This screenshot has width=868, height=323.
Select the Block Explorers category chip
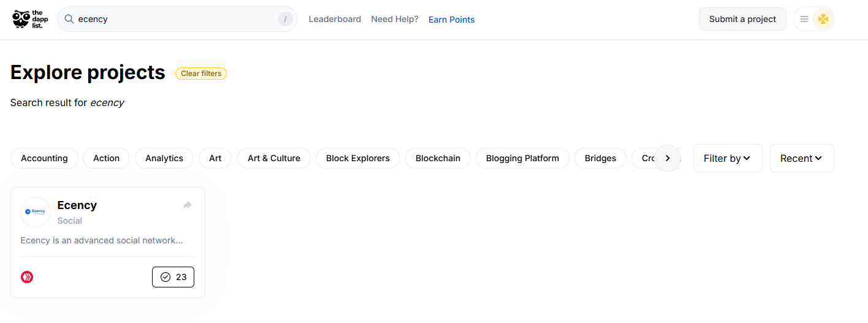358,158
